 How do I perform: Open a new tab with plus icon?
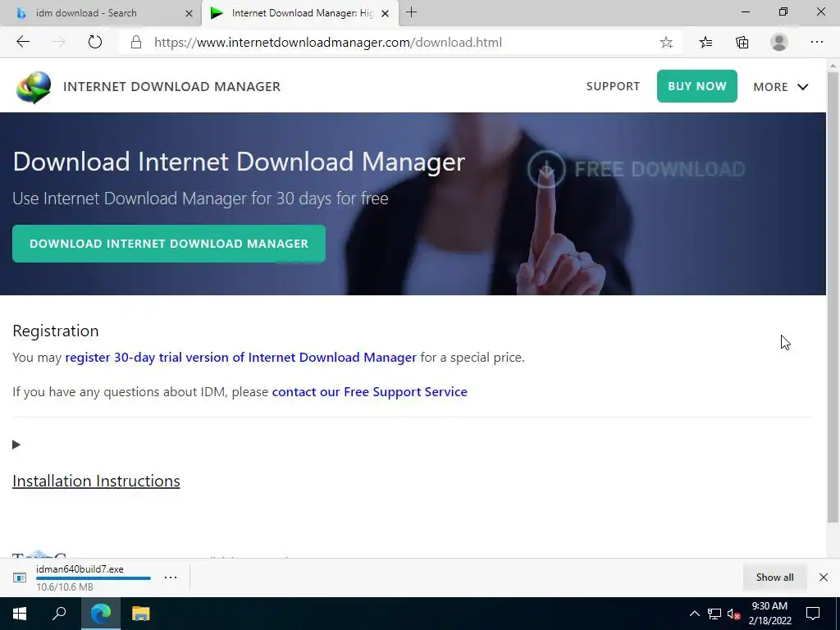412,12
